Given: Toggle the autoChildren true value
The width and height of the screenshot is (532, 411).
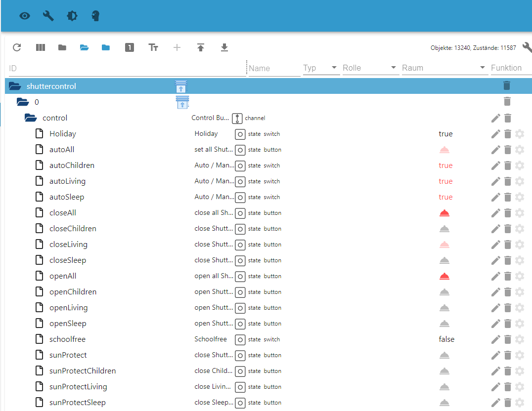Looking at the screenshot, I should tap(445, 165).
